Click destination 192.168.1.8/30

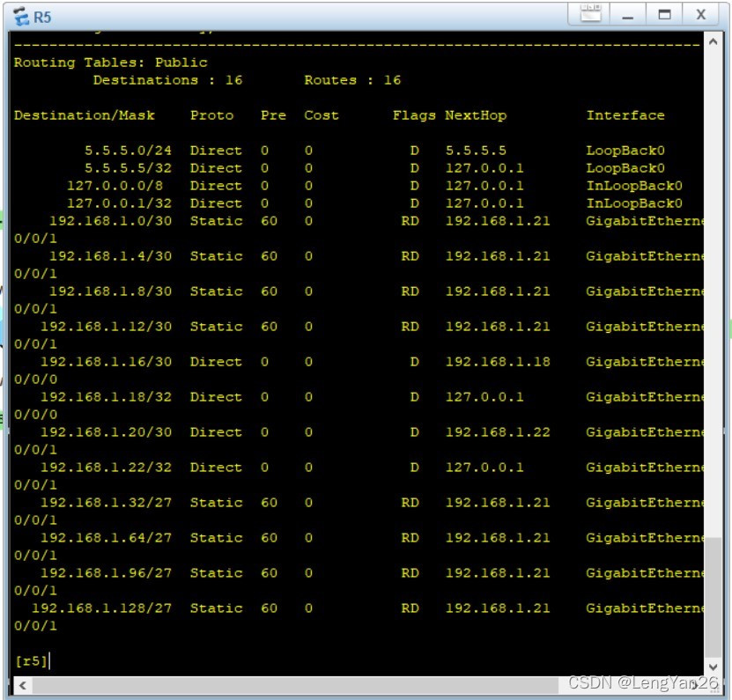coord(111,291)
